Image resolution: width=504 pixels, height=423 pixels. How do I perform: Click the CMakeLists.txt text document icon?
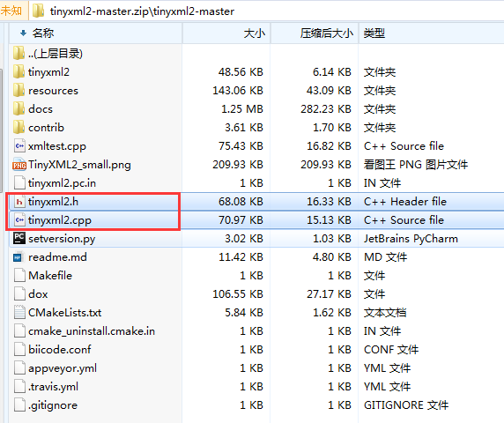click(x=19, y=313)
